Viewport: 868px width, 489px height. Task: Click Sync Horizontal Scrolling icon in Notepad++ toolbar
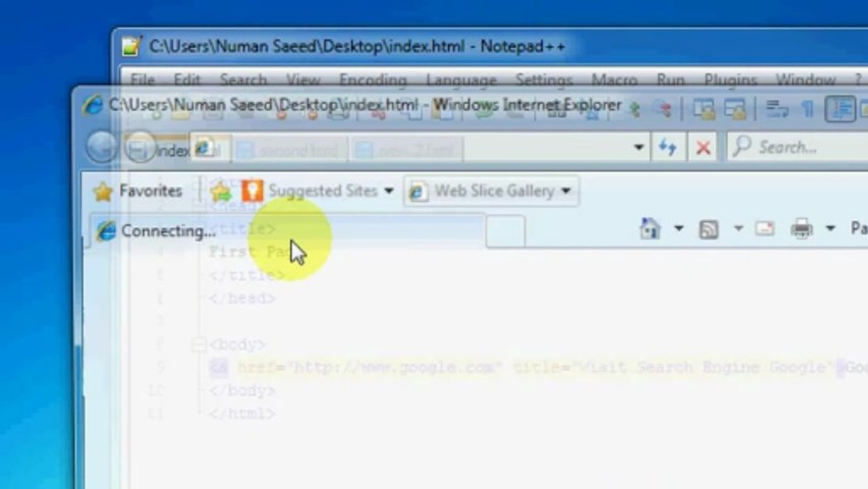735,110
